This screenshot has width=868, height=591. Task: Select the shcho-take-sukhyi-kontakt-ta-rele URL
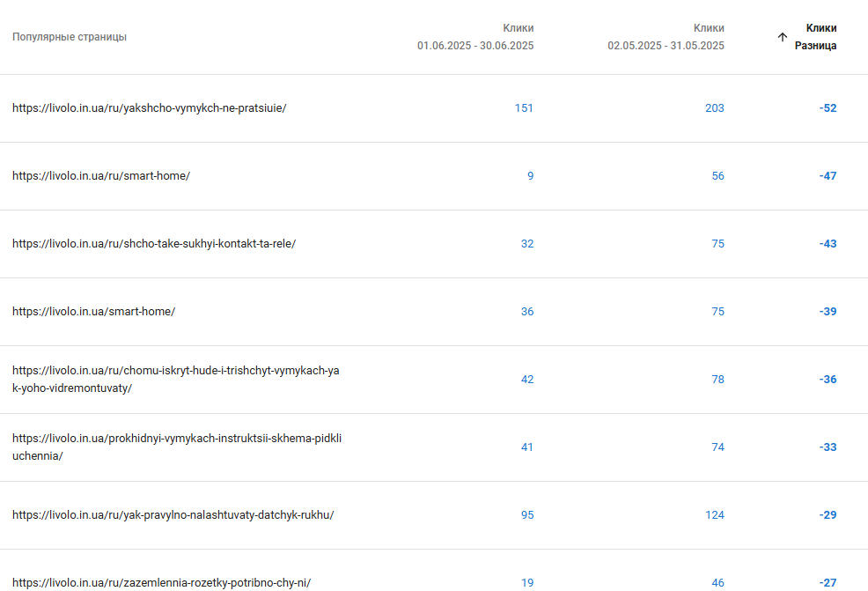pos(154,244)
